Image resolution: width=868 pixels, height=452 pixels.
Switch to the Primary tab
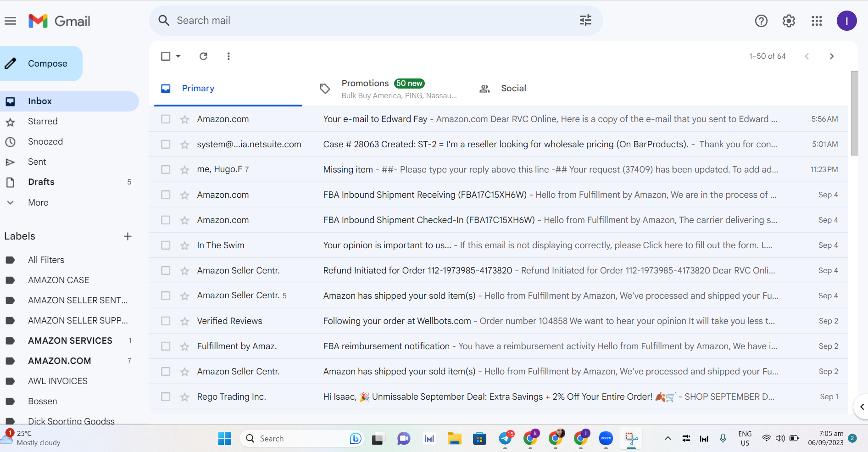pyautogui.click(x=228, y=89)
